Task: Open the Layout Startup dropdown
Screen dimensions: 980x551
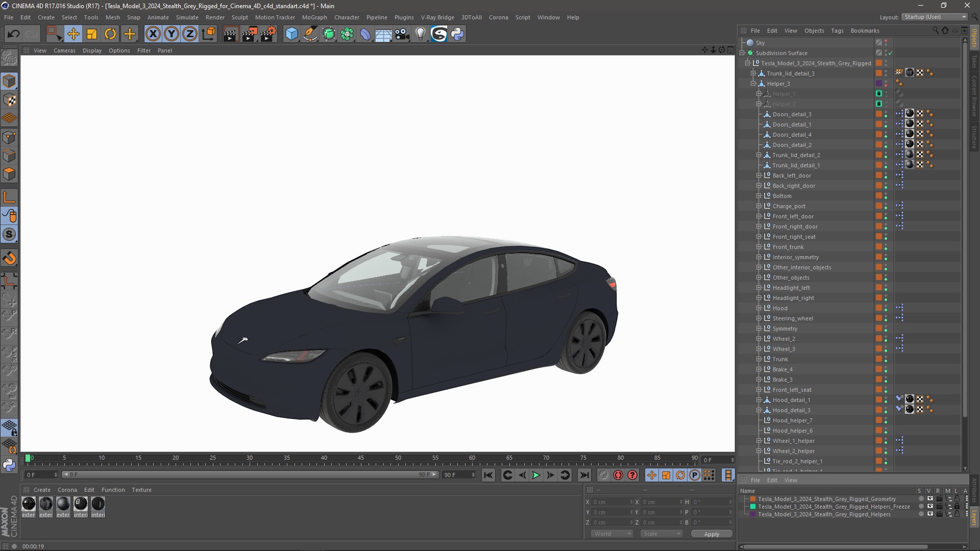Action: [934, 17]
